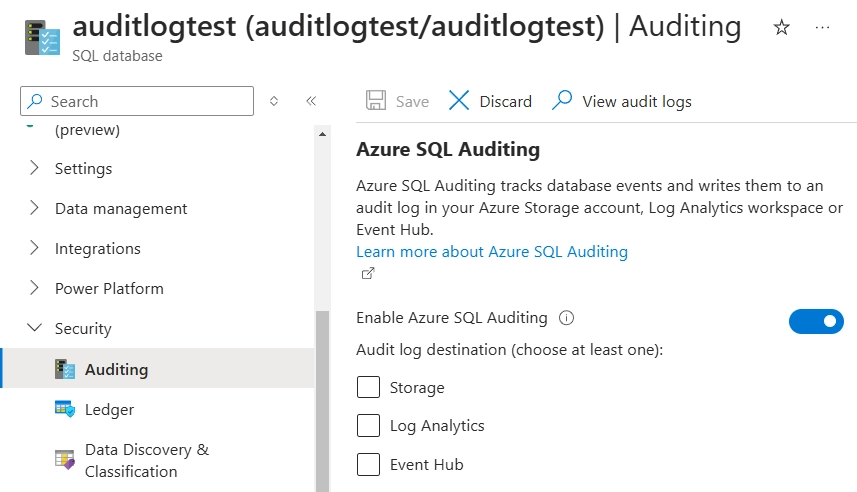
Task: Enable the Event Hub checkbox
Action: pyautogui.click(x=369, y=464)
